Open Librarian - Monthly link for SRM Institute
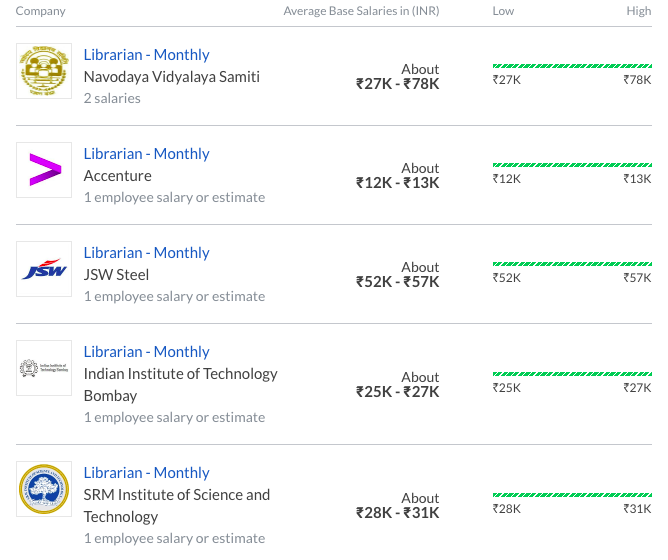 146,473
